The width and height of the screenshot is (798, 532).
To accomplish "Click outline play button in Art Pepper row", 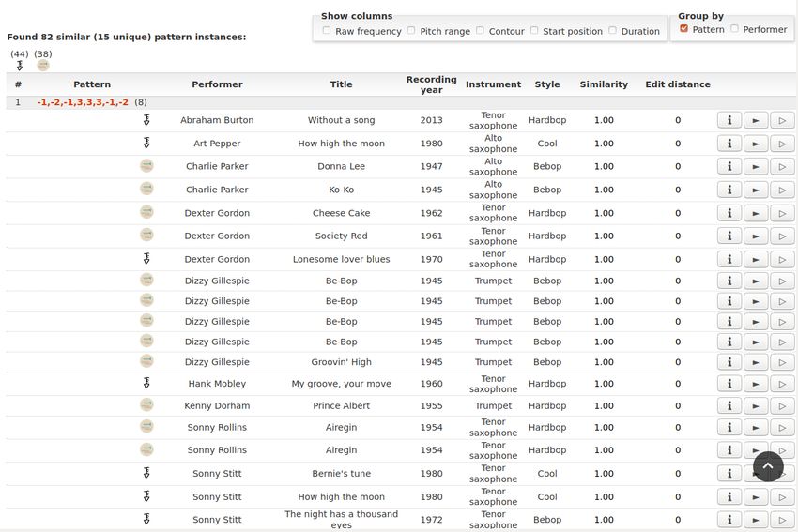I will point(782,144).
